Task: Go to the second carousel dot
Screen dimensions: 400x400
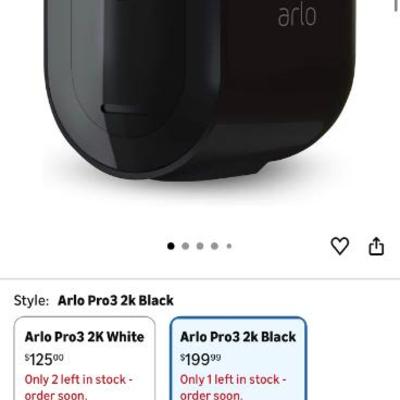Action: [185, 246]
